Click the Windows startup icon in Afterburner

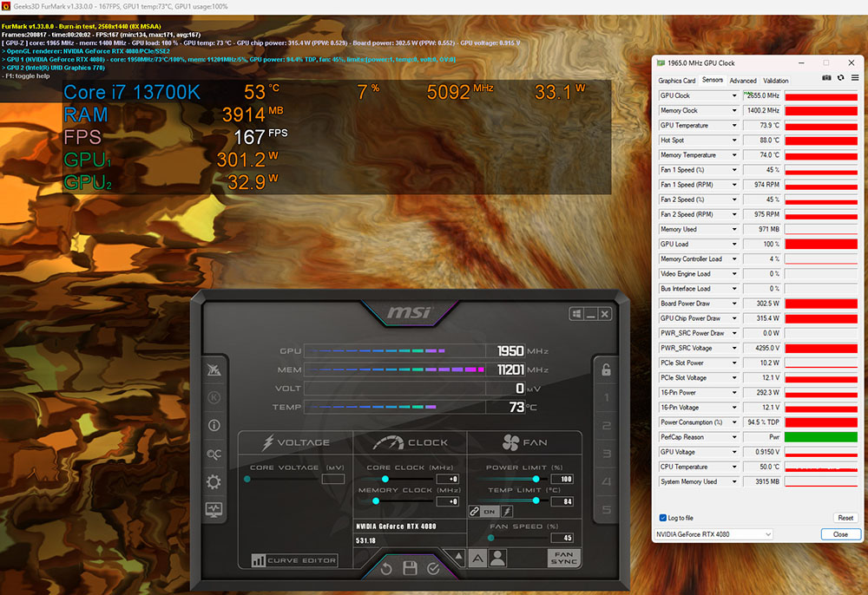(x=576, y=314)
